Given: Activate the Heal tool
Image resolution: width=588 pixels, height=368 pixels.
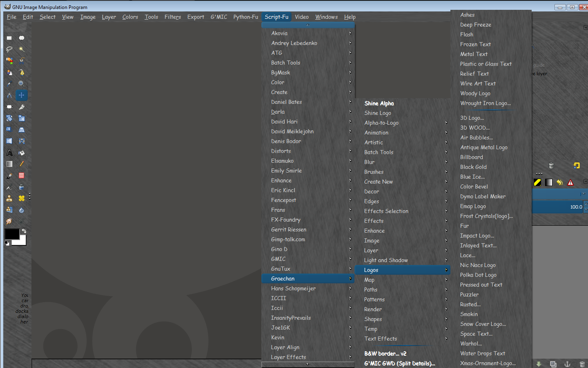Looking at the screenshot, I should click(22, 198).
